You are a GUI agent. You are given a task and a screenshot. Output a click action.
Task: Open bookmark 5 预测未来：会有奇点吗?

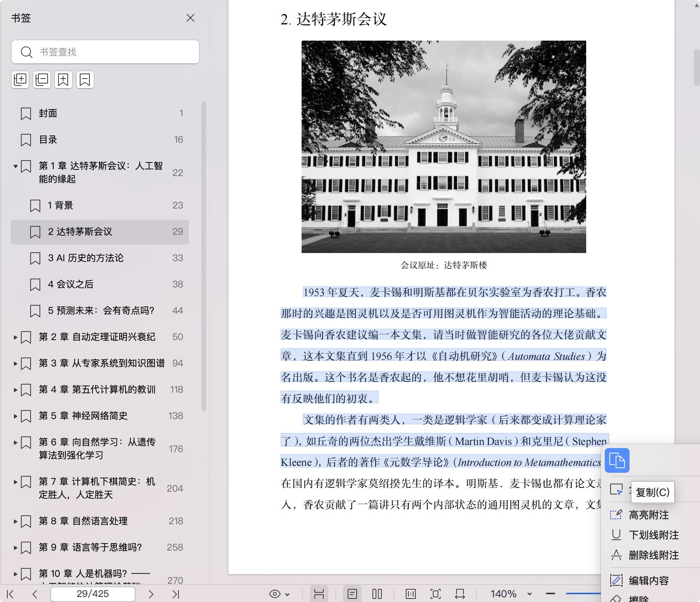(100, 311)
